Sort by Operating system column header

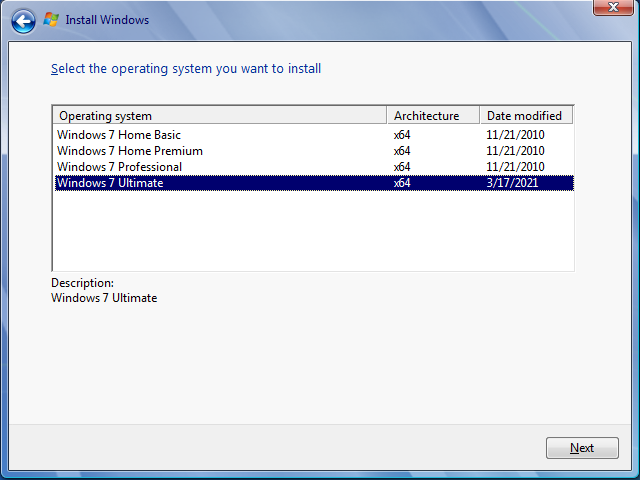click(x=220, y=116)
